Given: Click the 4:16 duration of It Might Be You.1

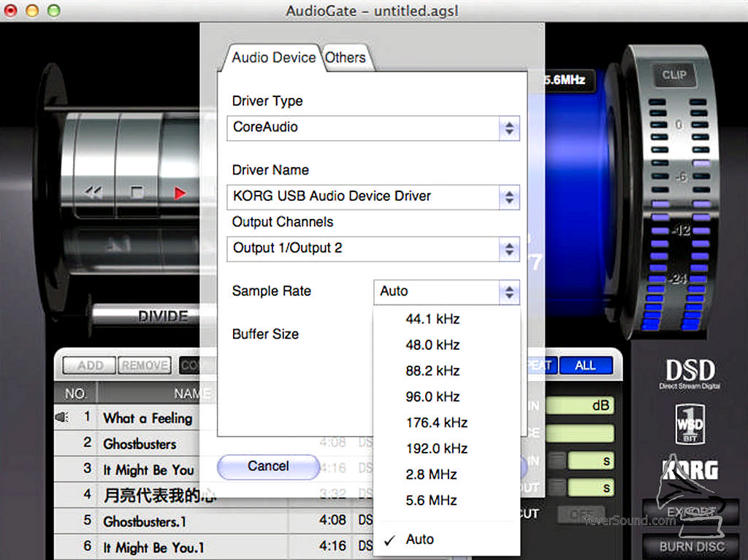Looking at the screenshot, I should tap(332, 545).
